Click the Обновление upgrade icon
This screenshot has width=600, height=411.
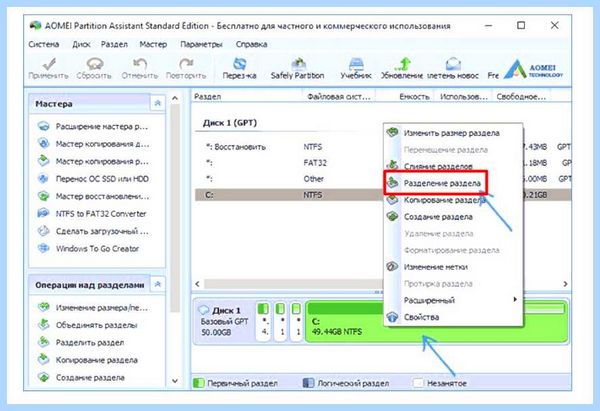pos(402,68)
